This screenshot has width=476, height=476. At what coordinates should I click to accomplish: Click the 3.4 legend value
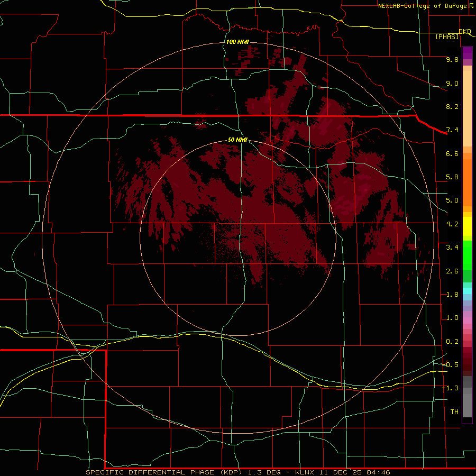[452, 248]
